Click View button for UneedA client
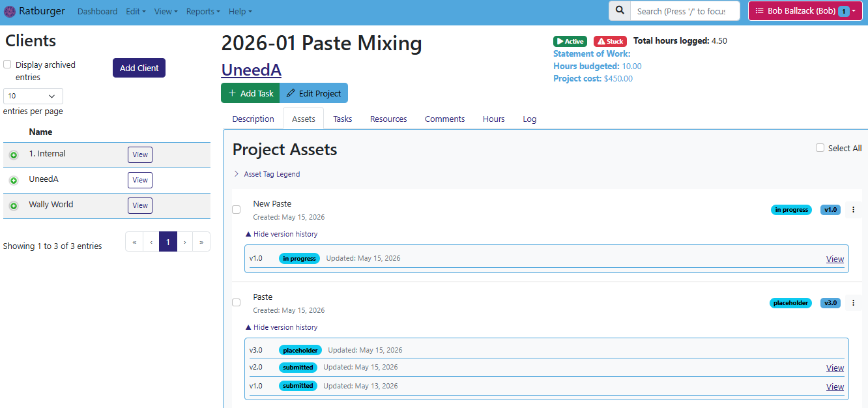The image size is (868, 408). click(140, 180)
